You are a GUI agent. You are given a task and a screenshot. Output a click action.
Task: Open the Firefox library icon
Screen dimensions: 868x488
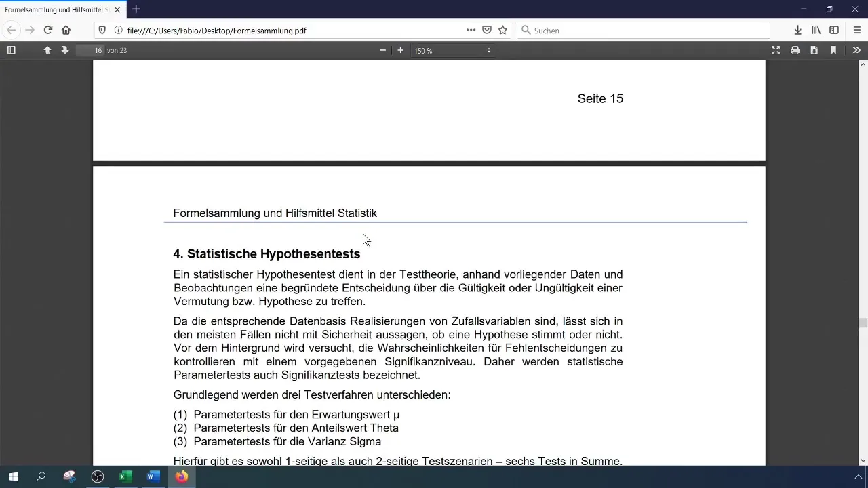tap(816, 30)
